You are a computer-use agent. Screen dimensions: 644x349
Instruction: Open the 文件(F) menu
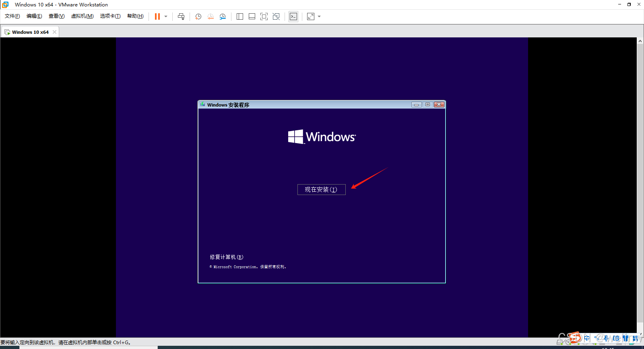coord(12,16)
